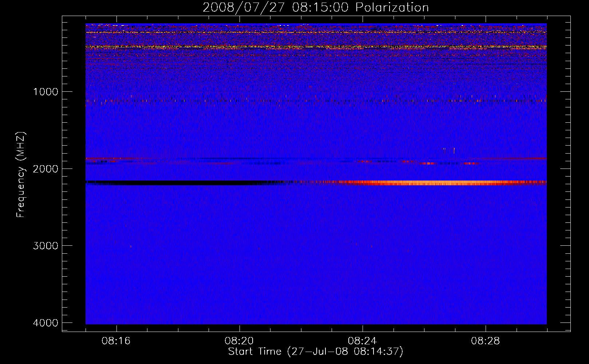
Task: Click the plot title '2008/07/27 08:15:00 Polarization'
Action: [x=316, y=7]
